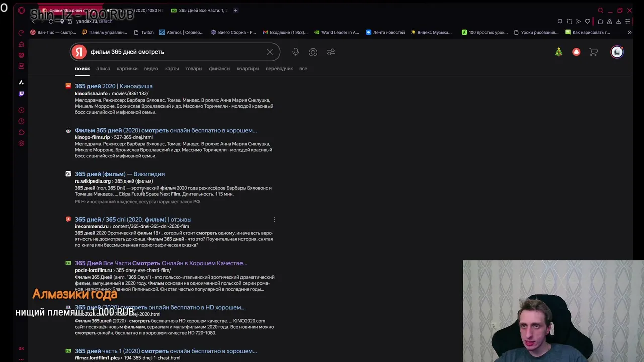Open the Twitch bookmark

(x=144, y=32)
